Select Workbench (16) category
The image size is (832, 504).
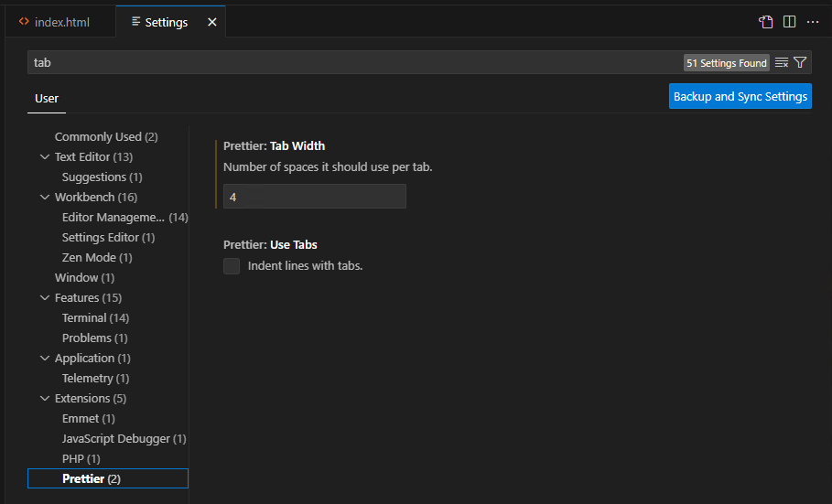(x=96, y=198)
